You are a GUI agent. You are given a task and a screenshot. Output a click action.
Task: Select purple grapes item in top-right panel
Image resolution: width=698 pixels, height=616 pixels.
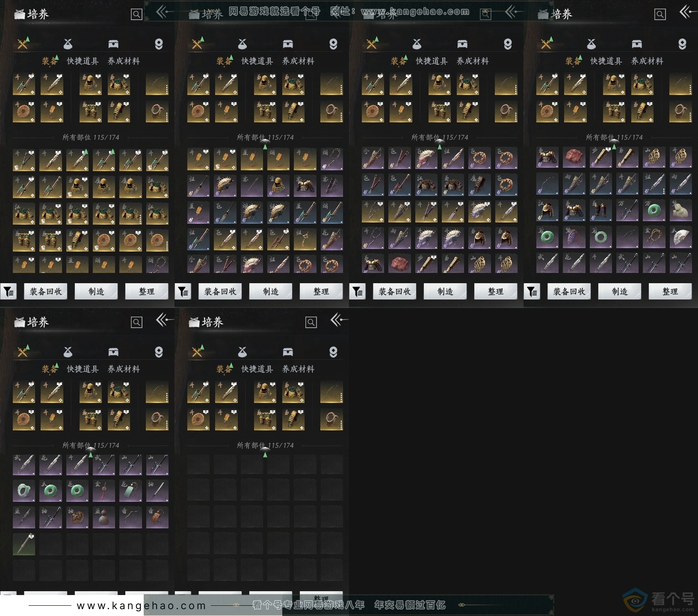pyautogui.click(x=574, y=237)
